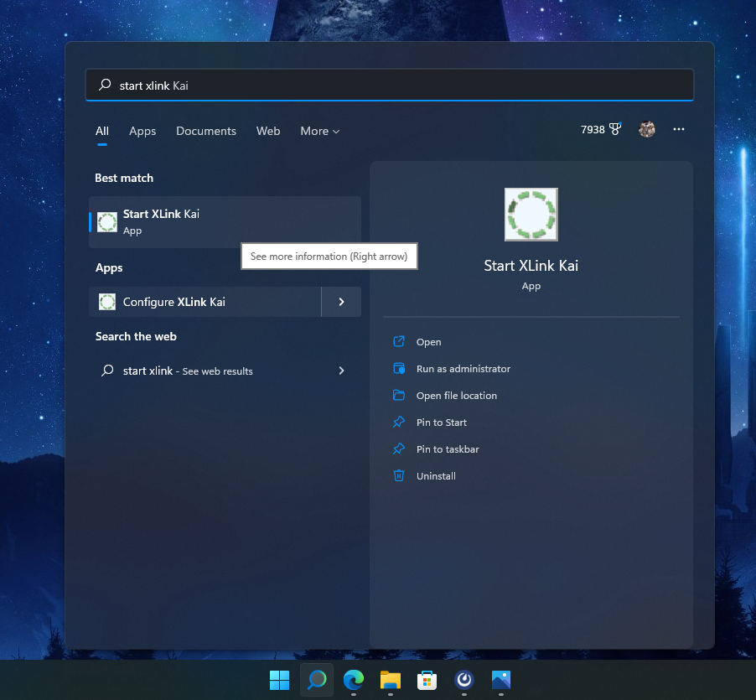Switch to the Apps filter tab

pyautogui.click(x=142, y=132)
